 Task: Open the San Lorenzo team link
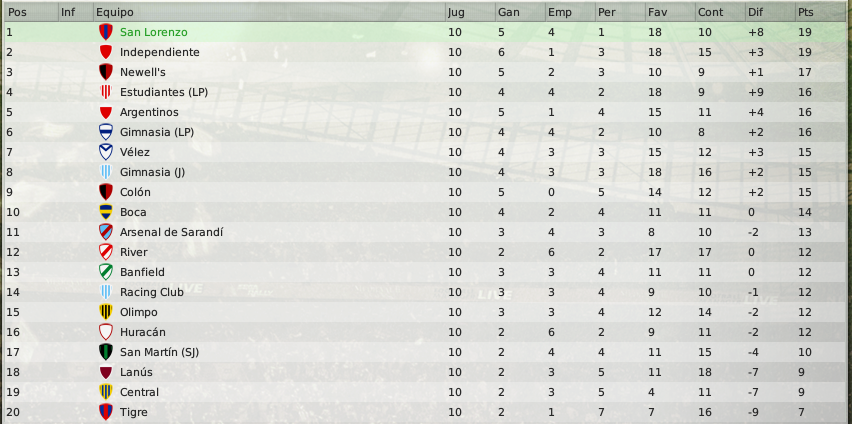coord(154,32)
